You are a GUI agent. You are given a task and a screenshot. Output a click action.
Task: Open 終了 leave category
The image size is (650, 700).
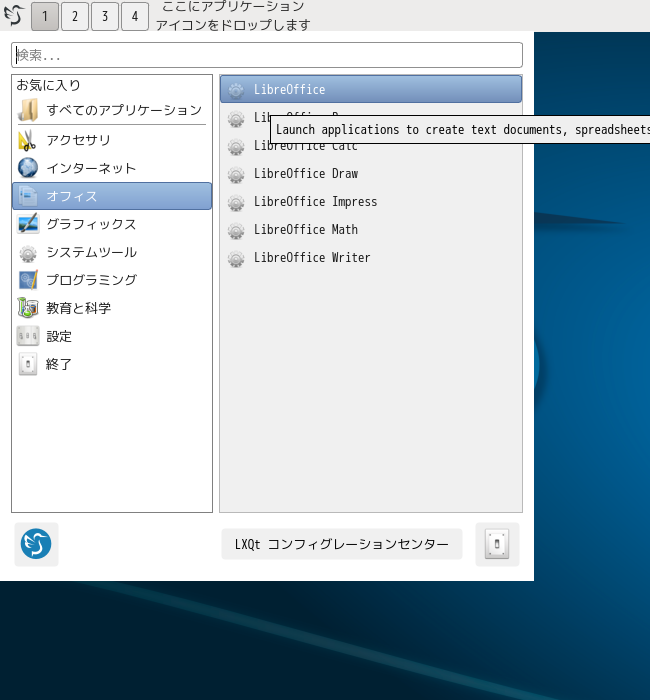(x=112, y=364)
